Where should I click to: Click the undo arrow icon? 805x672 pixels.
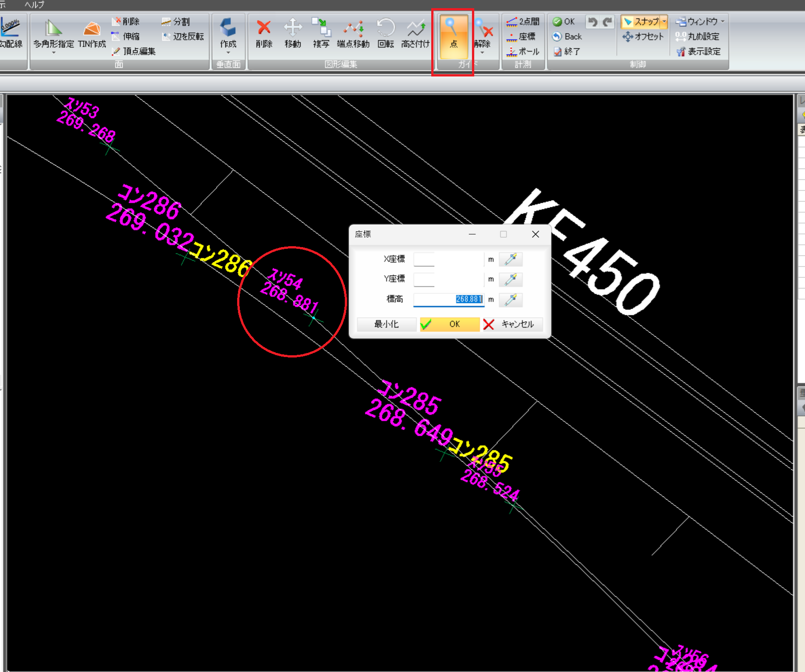pyautogui.click(x=592, y=21)
